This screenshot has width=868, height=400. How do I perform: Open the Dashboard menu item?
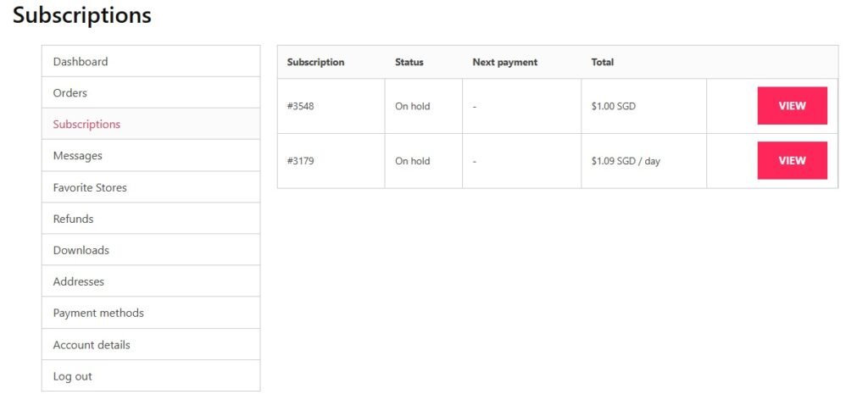[151, 61]
